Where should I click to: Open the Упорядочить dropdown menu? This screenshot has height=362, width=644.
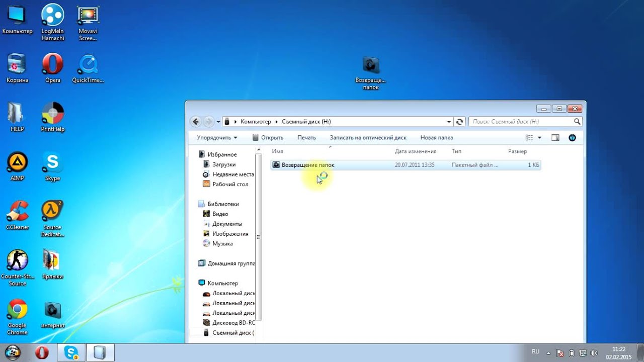click(x=217, y=138)
